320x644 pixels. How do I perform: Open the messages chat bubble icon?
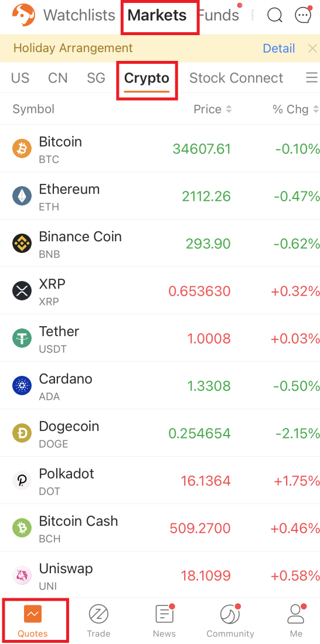pos(303,15)
